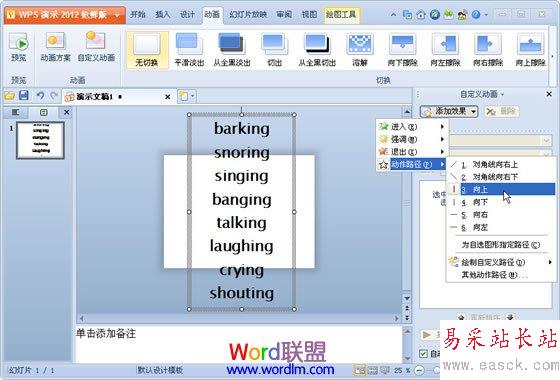This screenshot has width=560, height=380.
Task: Open dropdown next to new document icon
Action: point(192,96)
